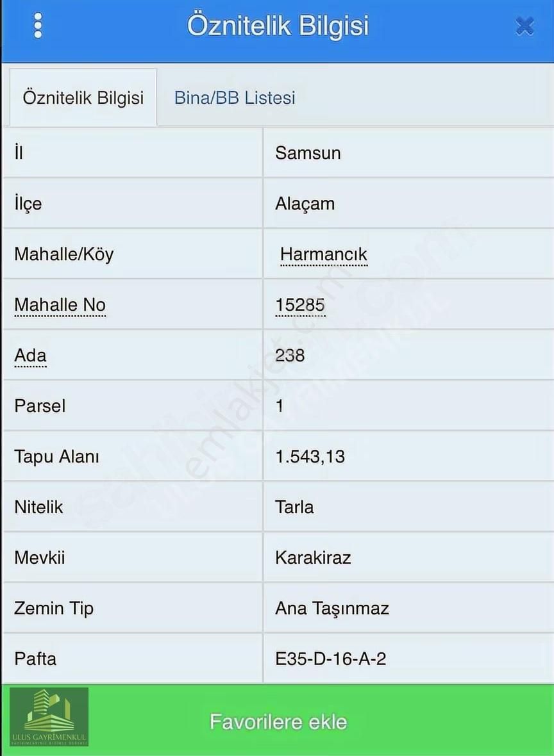Open the three-dot options menu
The width and height of the screenshot is (554, 756).
(x=38, y=26)
